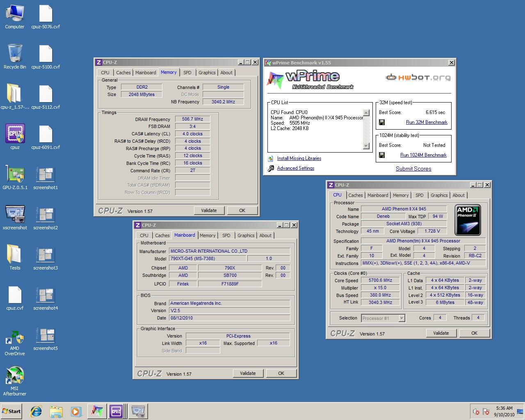
Task: Click the Run 1024M Benchmark link
Action: pyautogui.click(x=423, y=155)
